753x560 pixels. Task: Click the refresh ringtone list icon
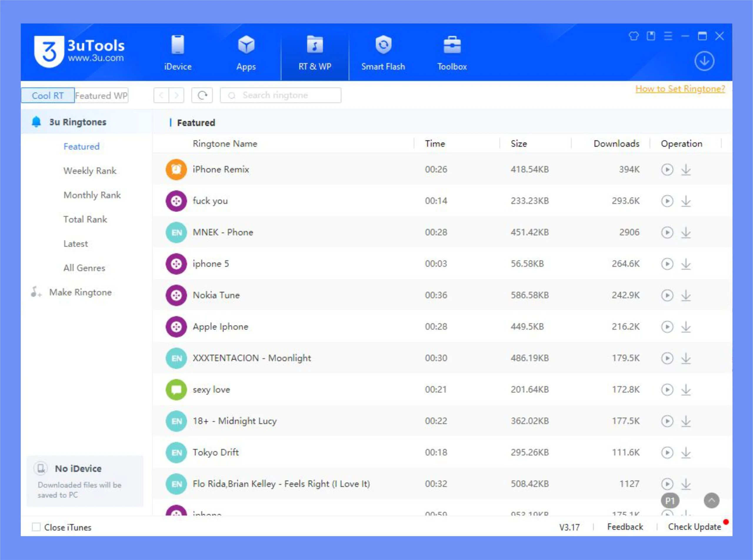202,96
